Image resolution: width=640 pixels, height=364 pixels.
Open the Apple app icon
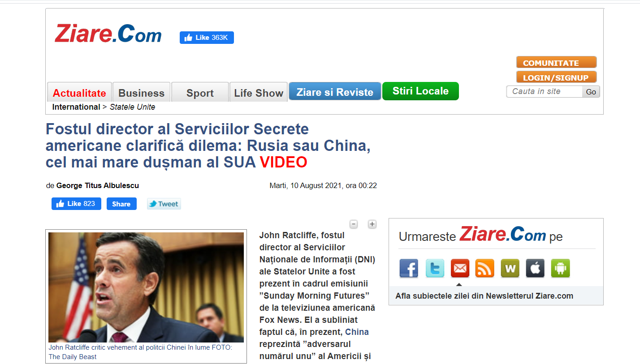[535, 268]
